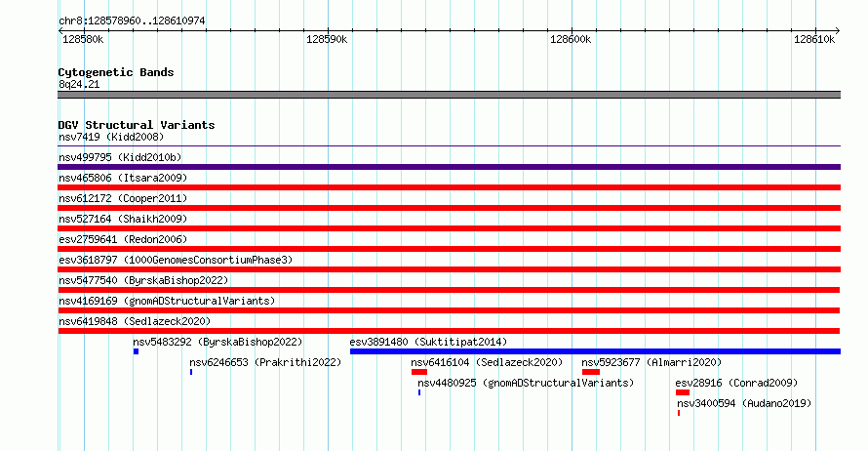Select the red nsv5477540 feature bar
The height and width of the screenshot is (451, 868).
click(x=449, y=290)
